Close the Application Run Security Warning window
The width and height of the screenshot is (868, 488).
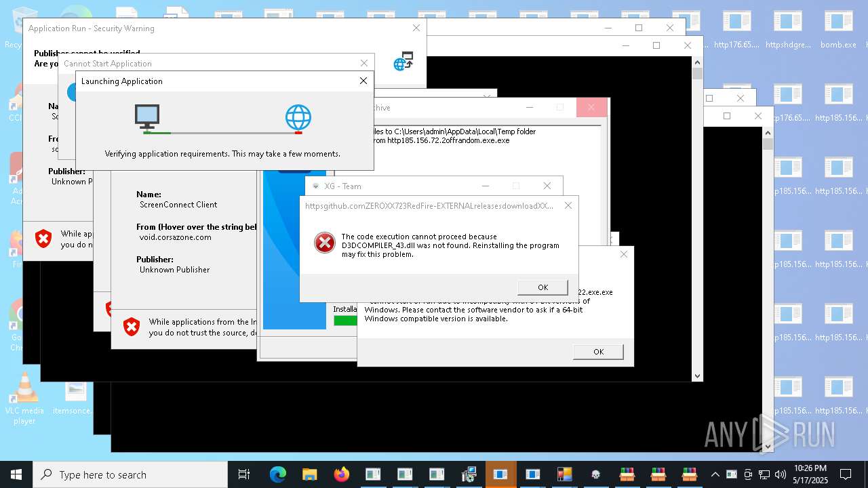point(416,28)
